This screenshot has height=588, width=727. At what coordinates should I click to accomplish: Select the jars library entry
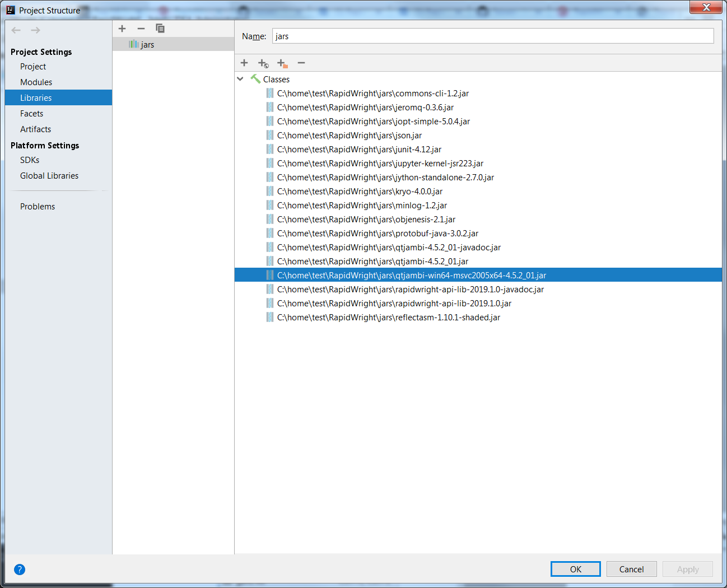coord(173,44)
